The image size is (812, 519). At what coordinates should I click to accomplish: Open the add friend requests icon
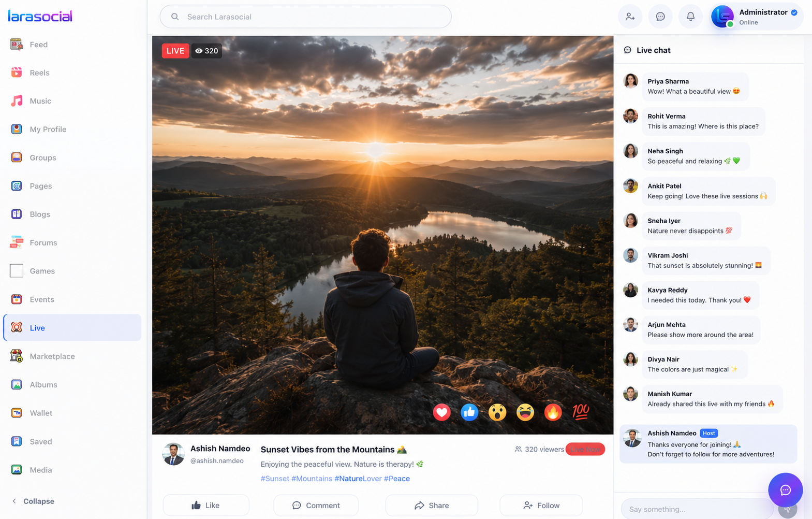tap(630, 17)
